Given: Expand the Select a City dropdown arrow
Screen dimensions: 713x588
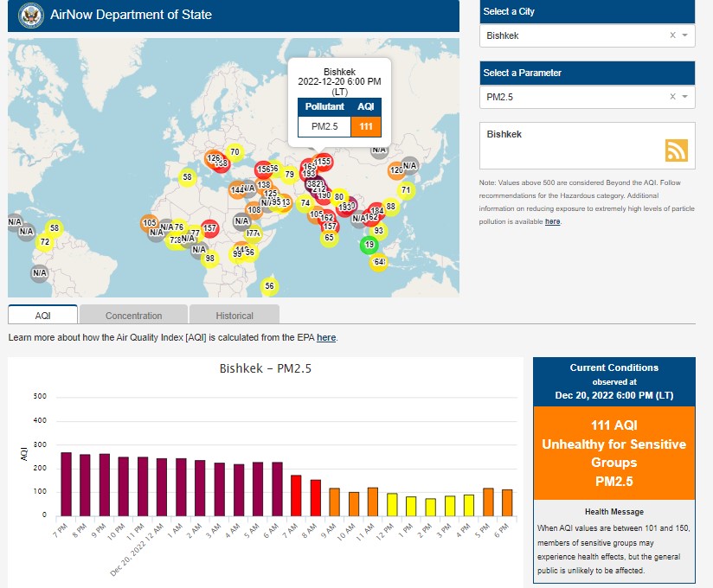Looking at the screenshot, I should click(685, 35).
